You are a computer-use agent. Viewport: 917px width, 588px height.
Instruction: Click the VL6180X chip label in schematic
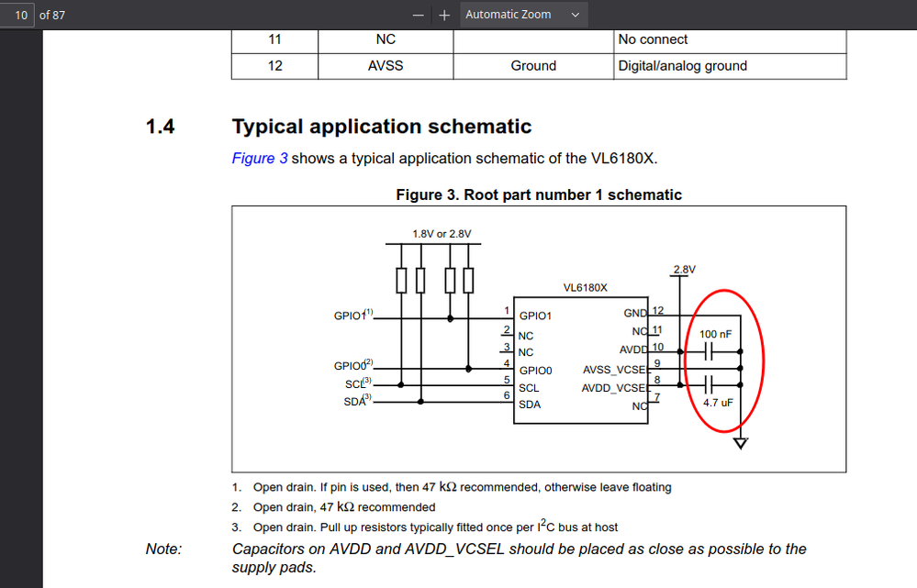pyautogui.click(x=585, y=287)
